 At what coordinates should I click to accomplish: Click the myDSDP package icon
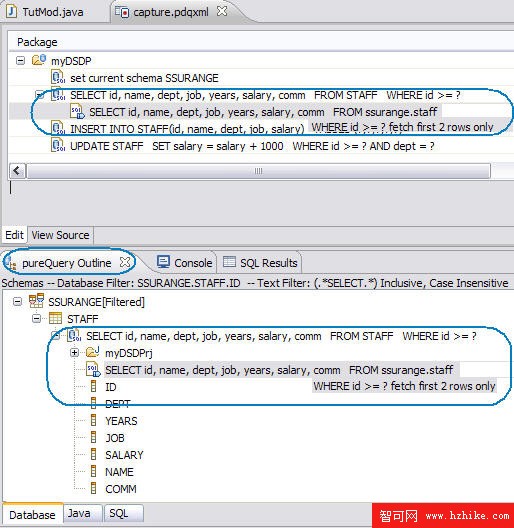click(39, 61)
